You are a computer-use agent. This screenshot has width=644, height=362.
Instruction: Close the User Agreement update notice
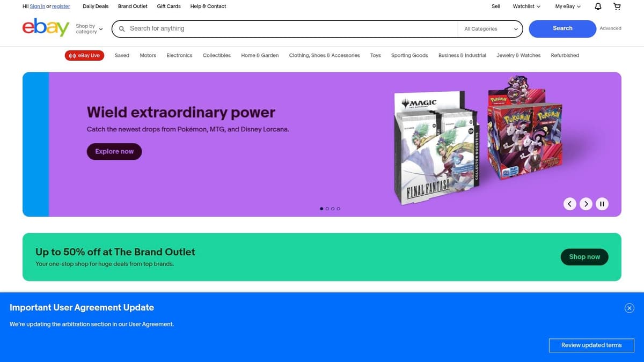[x=630, y=308]
